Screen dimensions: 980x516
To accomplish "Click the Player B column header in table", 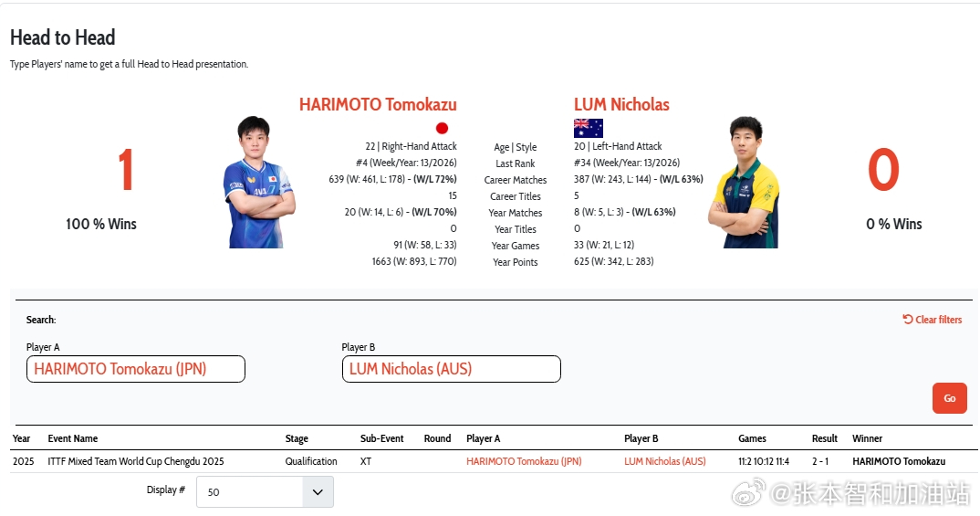I will [641, 438].
